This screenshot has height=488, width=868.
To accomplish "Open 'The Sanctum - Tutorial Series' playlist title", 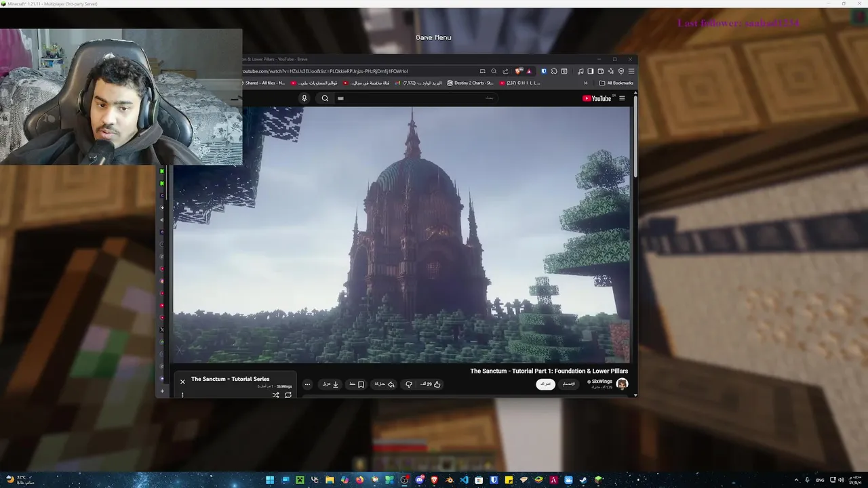I will pos(230,379).
